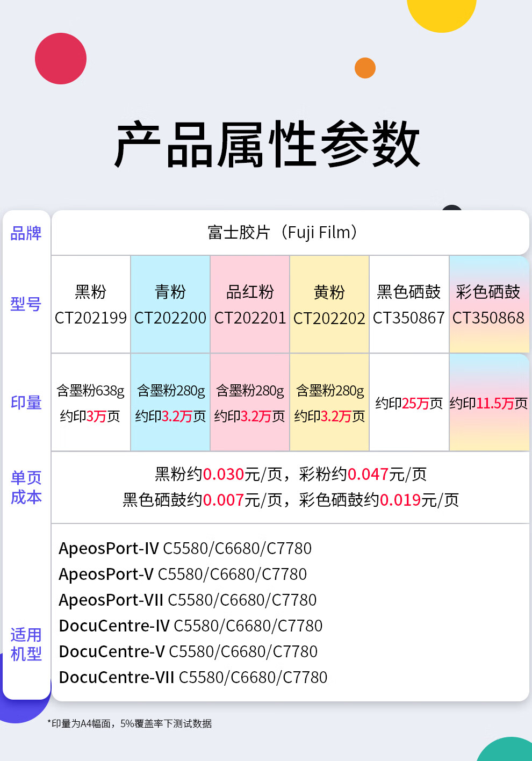
Task: Click the 约印25万页 yield cell
Action: (409, 403)
